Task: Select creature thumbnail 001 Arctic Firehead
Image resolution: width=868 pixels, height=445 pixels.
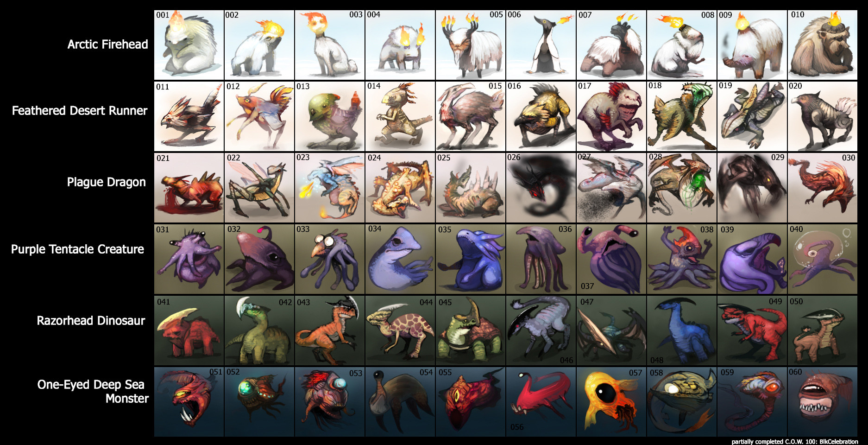Action: [x=189, y=45]
